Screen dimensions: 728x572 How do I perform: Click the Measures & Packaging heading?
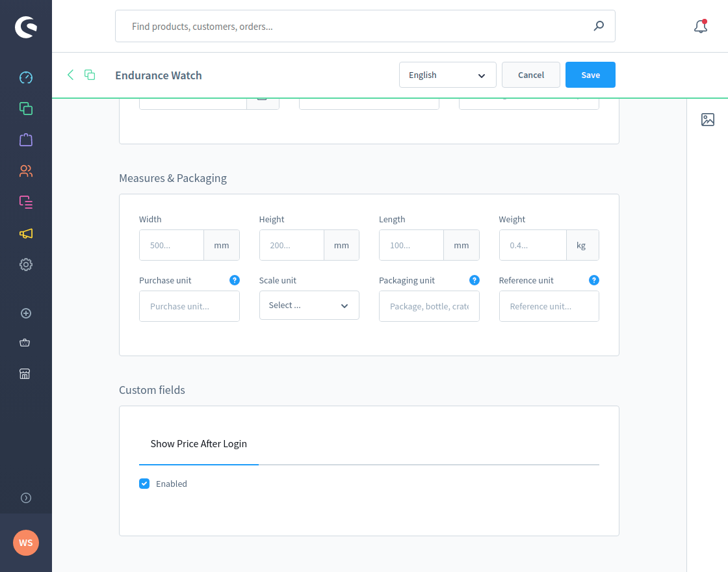coord(173,178)
